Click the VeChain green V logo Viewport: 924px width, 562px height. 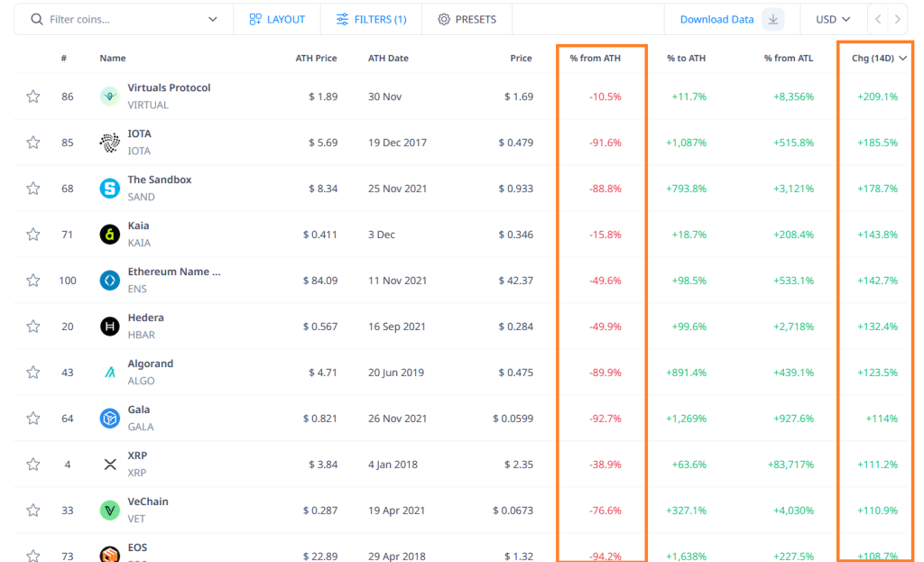tap(109, 510)
